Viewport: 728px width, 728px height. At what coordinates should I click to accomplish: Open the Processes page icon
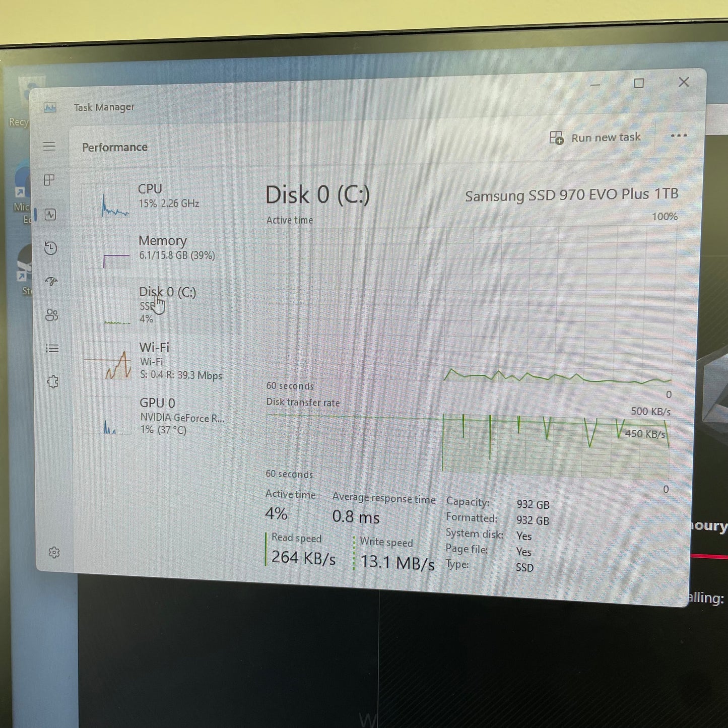click(49, 180)
